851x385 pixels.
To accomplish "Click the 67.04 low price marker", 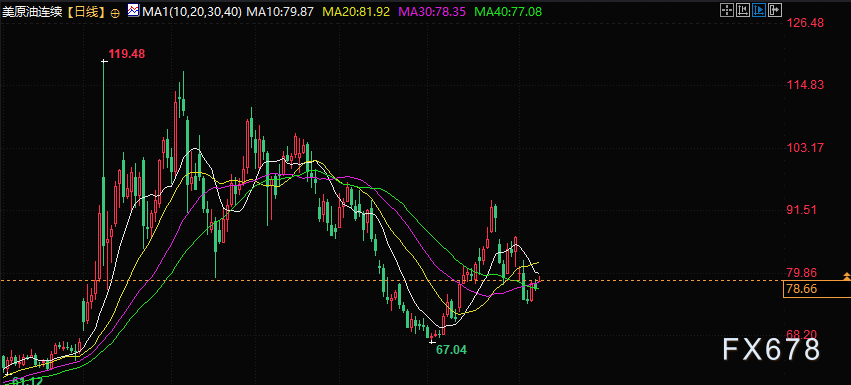I will tap(452, 350).
